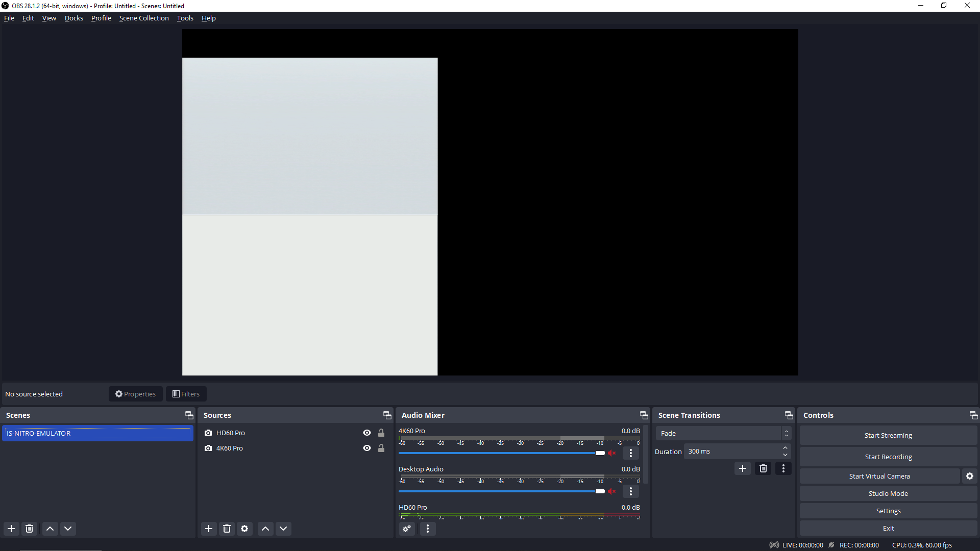This screenshot has height=551, width=980.
Task: Remove selected scene with trash icon
Action: [x=30, y=529]
